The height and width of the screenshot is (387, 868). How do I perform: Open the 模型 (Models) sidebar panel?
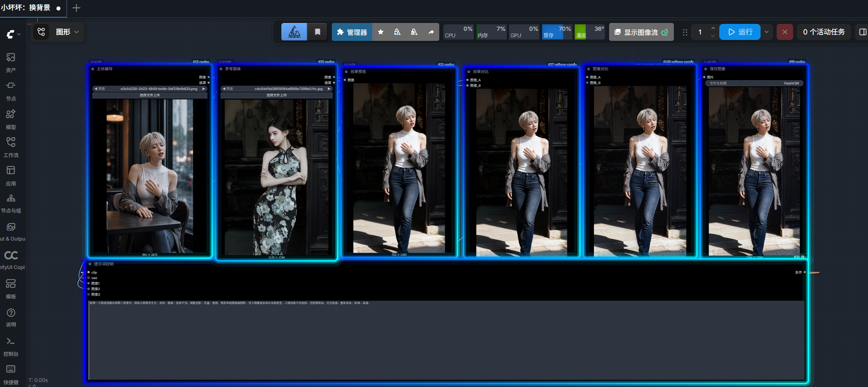(11, 119)
